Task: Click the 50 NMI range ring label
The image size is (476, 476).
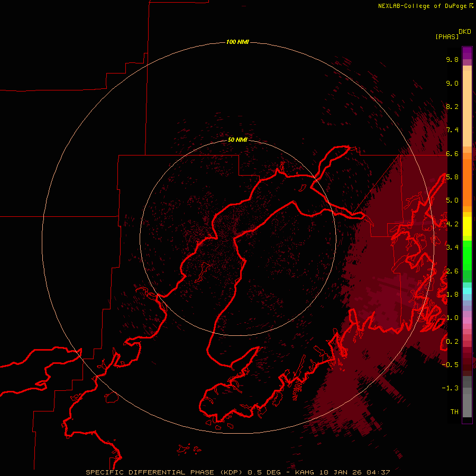Action: point(237,140)
